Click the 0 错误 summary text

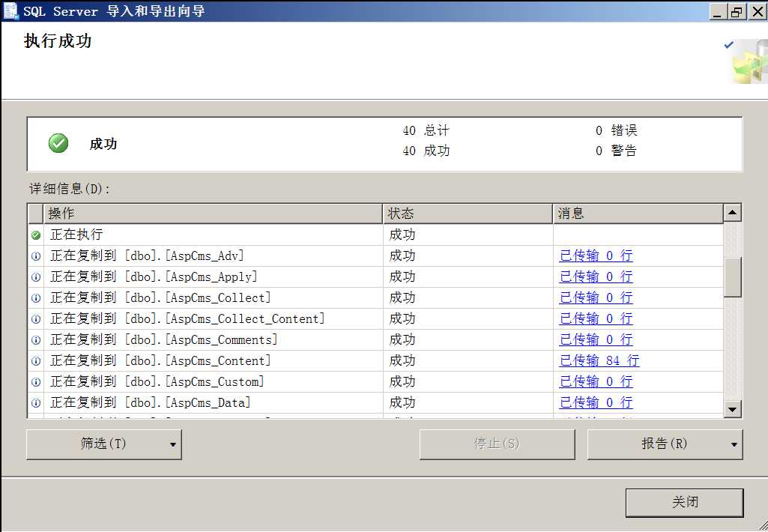pyautogui.click(x=616, y=130)
